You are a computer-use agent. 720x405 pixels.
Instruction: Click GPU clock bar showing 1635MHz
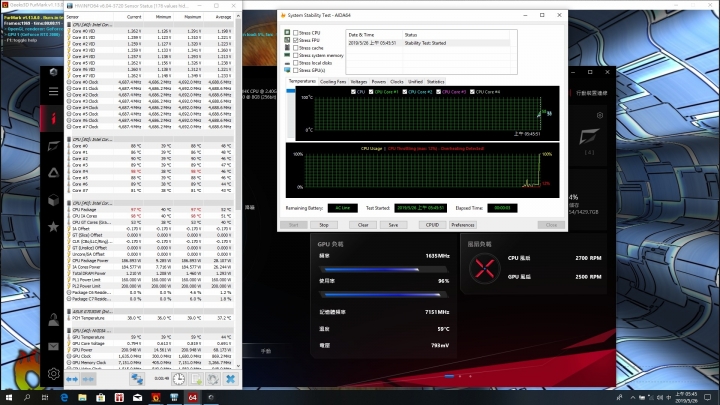point(383,270)
